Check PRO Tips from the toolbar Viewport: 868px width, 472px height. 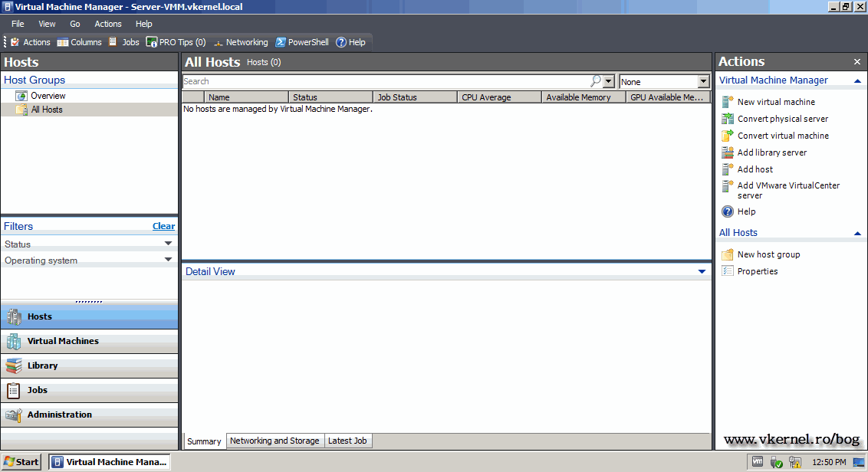[x=176, y=42]
